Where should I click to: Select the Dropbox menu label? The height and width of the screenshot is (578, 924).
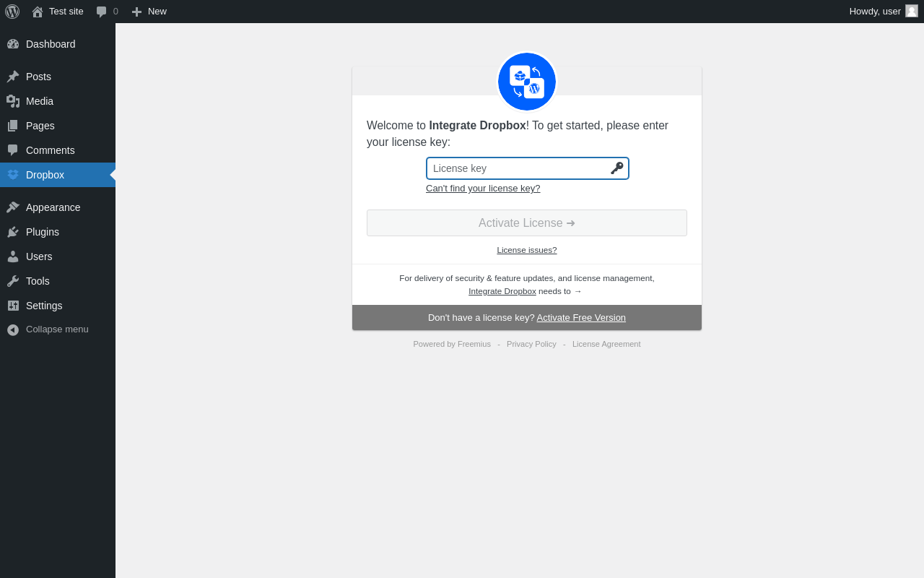(x=45, y=175)
